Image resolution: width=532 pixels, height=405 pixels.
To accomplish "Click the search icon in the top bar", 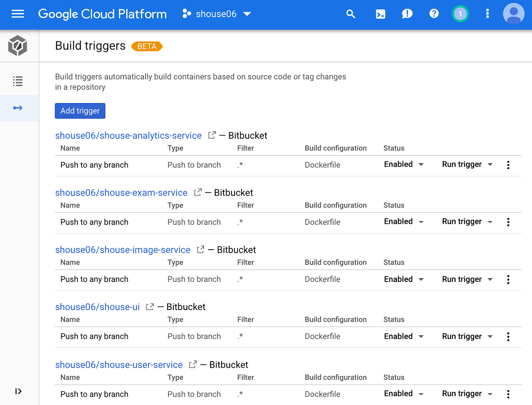I will 351,14.
